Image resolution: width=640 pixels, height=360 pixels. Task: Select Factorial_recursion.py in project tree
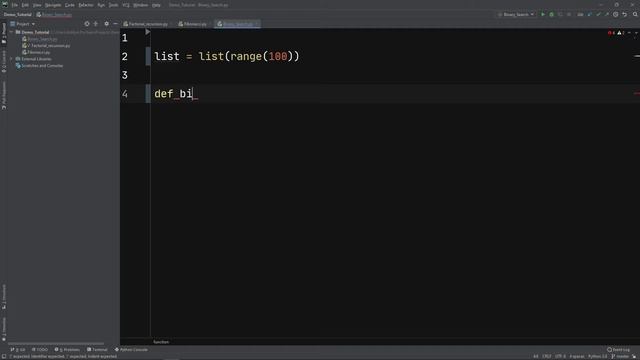46,45
